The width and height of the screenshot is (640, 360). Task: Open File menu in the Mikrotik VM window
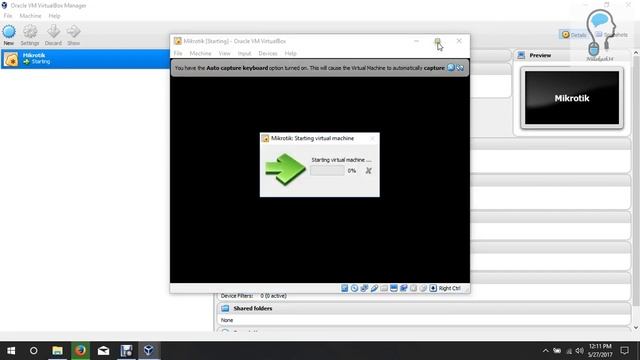coord(178,53)
